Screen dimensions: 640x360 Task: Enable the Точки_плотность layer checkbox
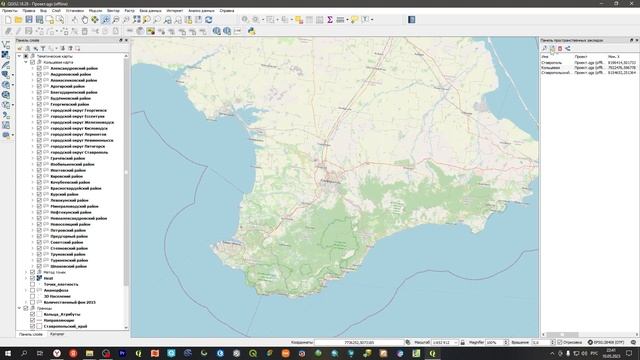(32, 284)
